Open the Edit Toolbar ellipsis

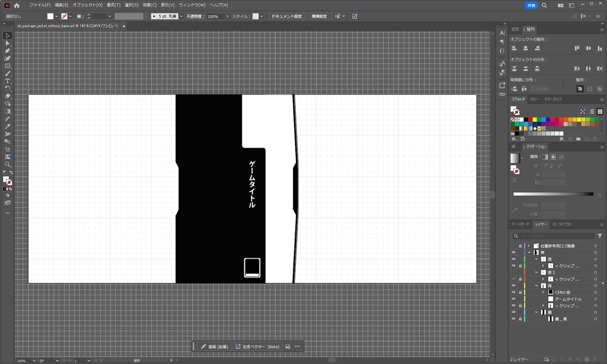[x=7, y=213]
